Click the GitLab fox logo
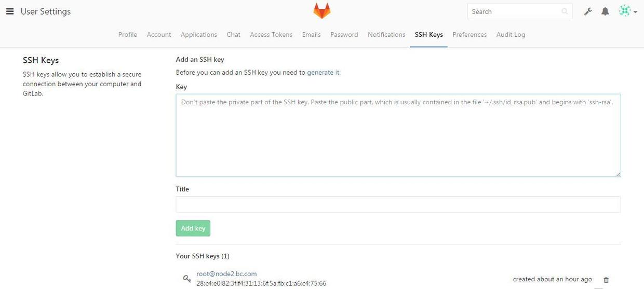Image resolution: width=644 pixels, height=289 pixels. point(321,11)
